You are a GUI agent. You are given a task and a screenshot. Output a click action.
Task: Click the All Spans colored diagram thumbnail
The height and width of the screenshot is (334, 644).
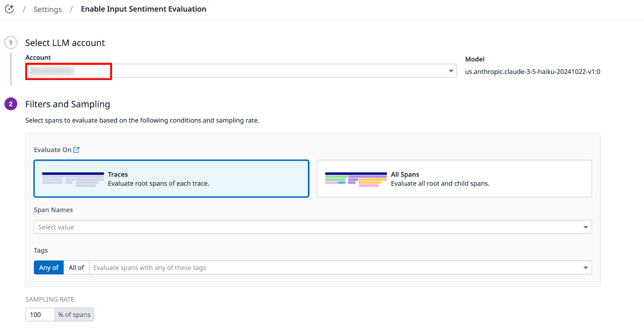coord(356,179)
